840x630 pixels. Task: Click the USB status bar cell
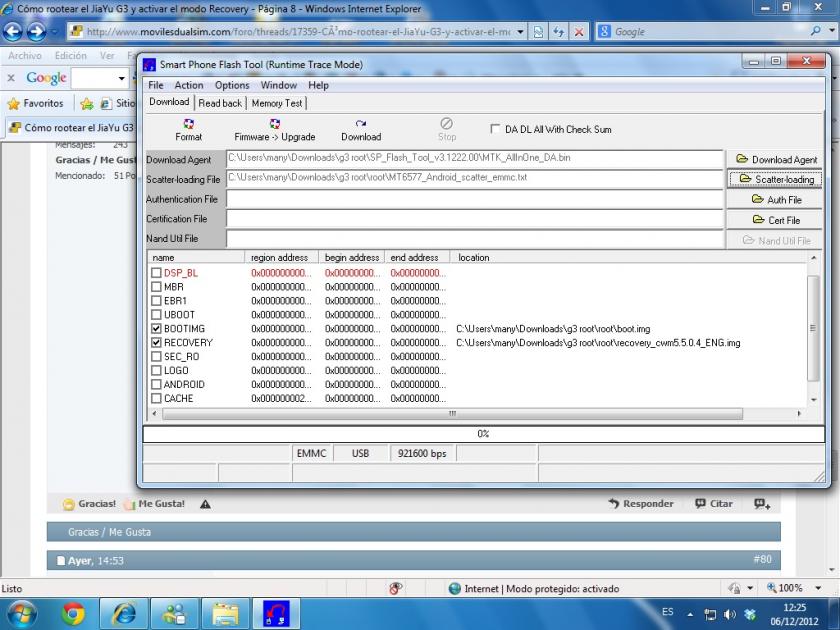tap(361, 453)
